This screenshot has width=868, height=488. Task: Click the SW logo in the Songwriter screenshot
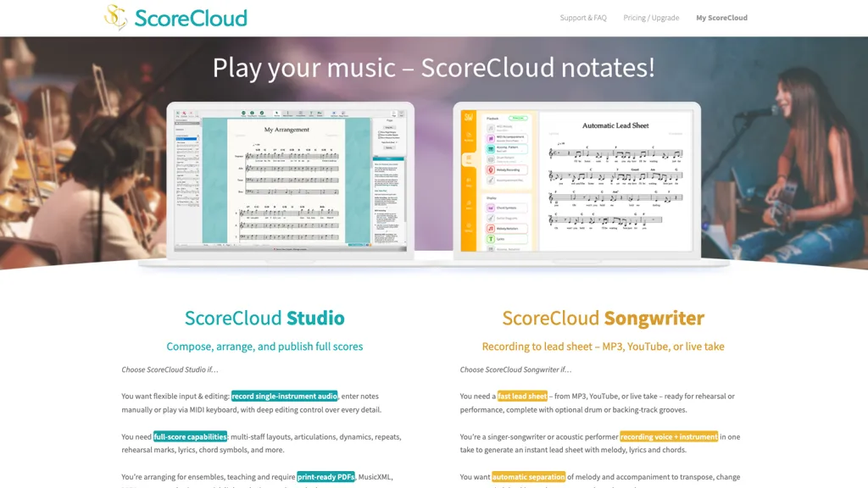468,117
